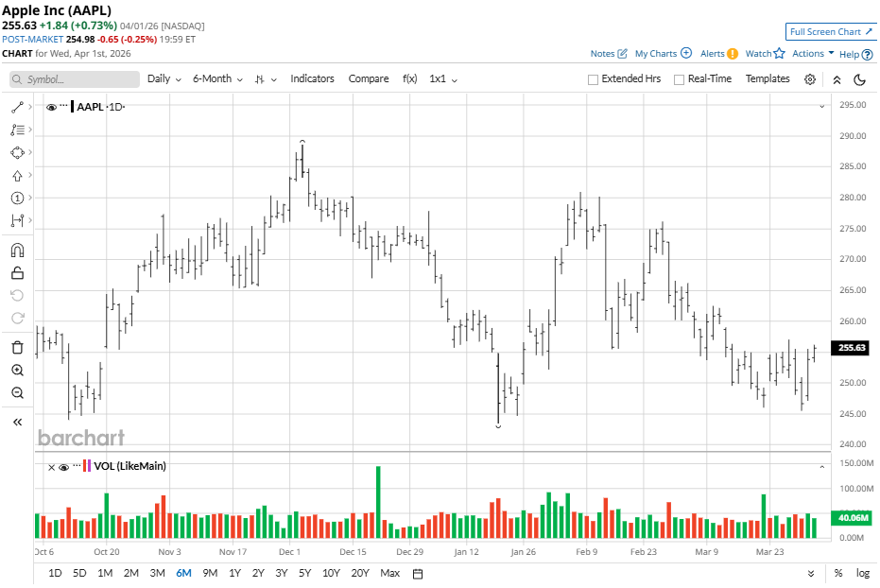Select the trend line drawing tool
Image resolution: width=880 pixels, height=588 pixels.
coord(17,107)
